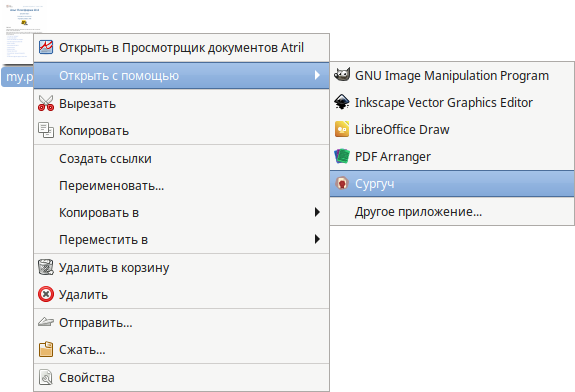The width and height of the screenshot is (575, 392).
Task: Choose Открыть в Просмотрщик документов Atril
Action: pyautogui.click(x=182, y=48)
